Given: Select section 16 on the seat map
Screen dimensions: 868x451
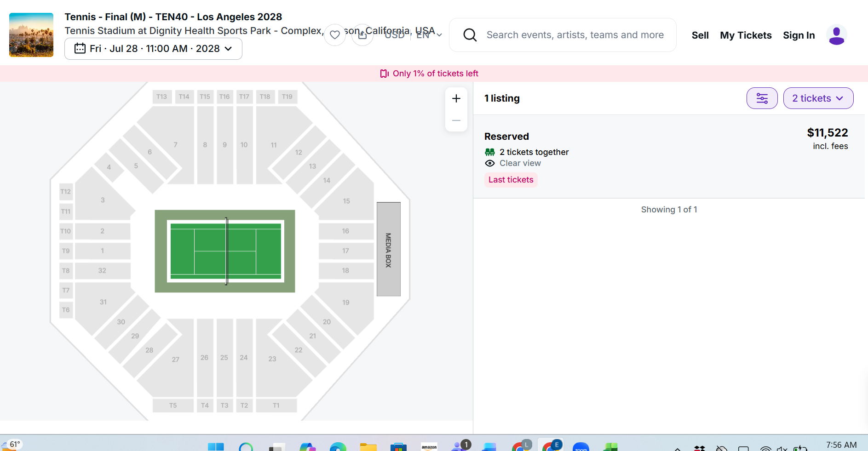Looking at the screenshot, I should pos(345,231).
